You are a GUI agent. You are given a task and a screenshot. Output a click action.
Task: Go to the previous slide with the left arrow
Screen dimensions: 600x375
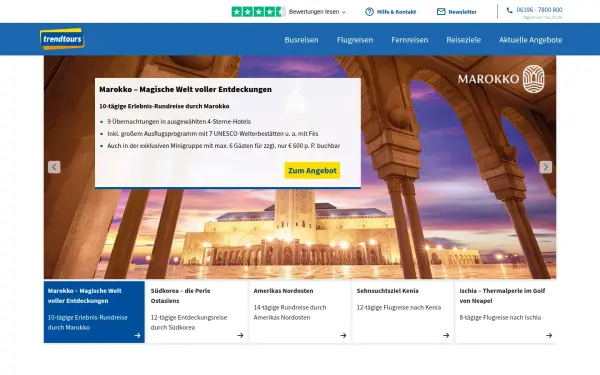point(54,167)
